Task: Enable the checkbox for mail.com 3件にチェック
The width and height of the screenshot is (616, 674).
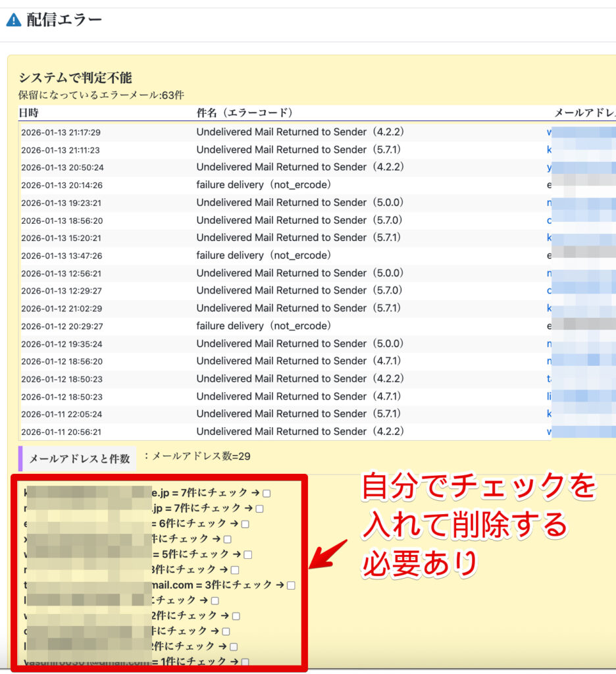Action: pos(291,585)
